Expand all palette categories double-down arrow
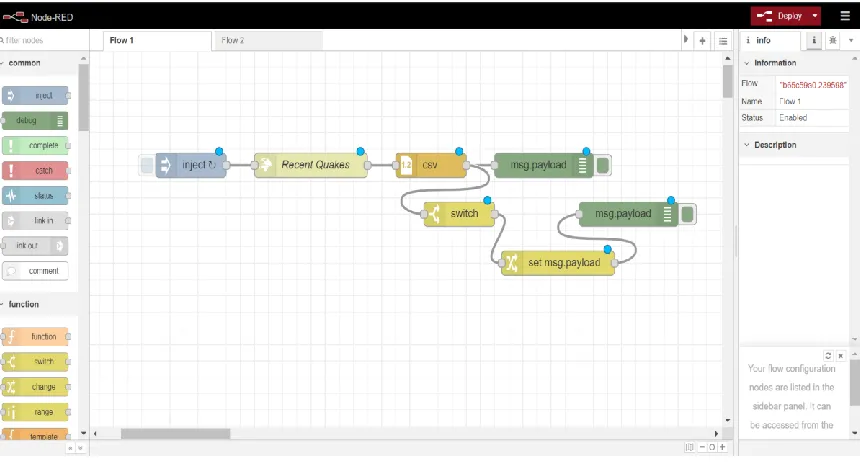The image size is (860, 462). click(x=80, y=448)
